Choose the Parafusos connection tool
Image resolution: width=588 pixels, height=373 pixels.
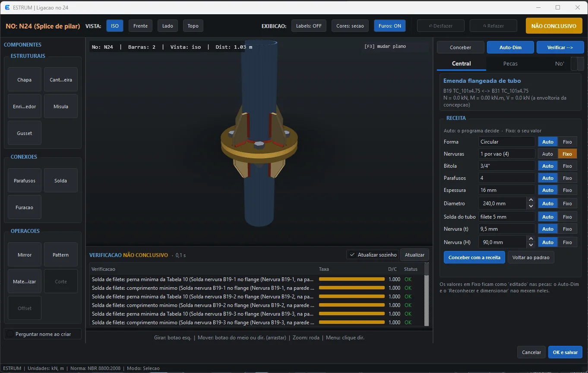25,181
